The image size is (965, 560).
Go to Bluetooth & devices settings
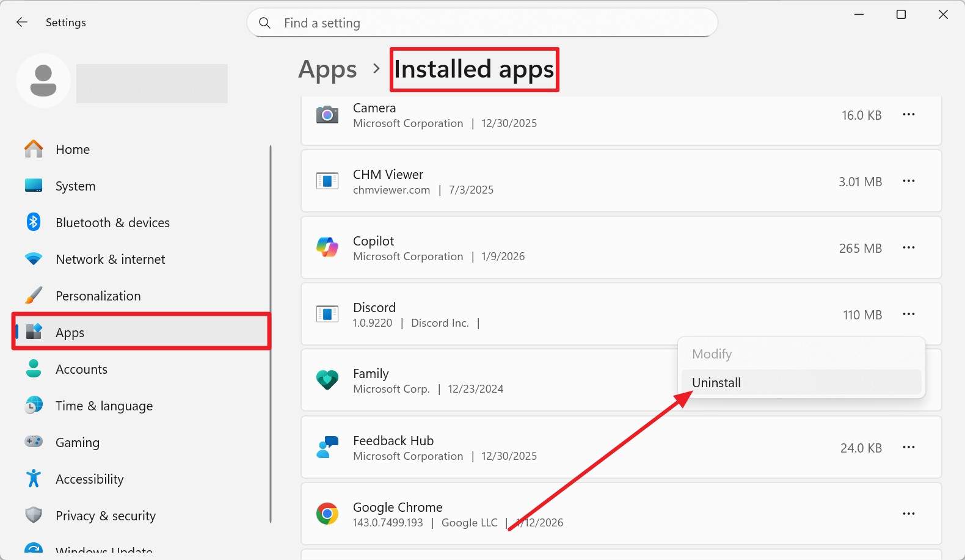click(141, 222)
